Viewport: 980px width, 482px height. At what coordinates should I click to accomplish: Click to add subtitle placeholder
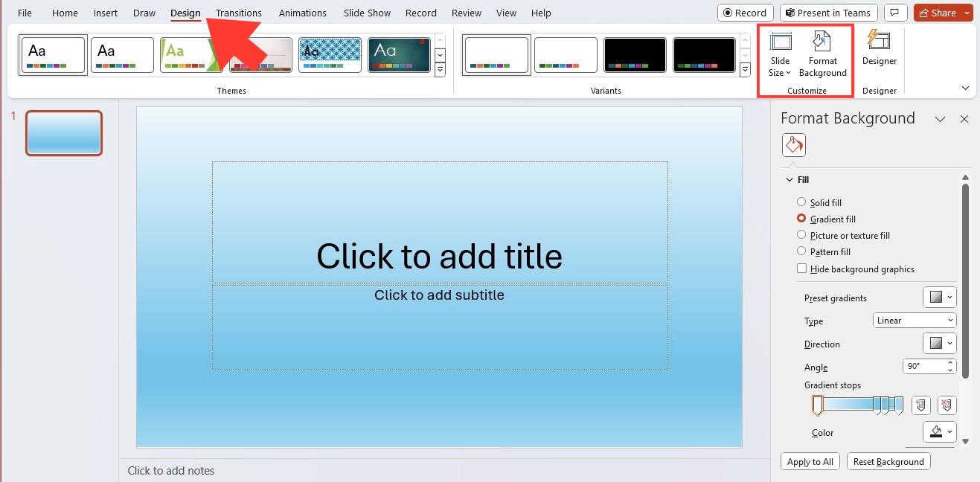pos(439,327)
